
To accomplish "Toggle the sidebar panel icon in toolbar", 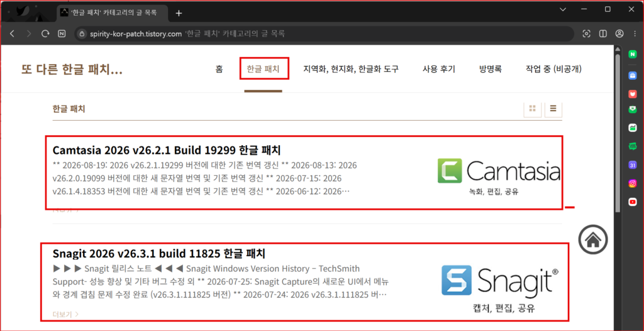I will [603, 34].
